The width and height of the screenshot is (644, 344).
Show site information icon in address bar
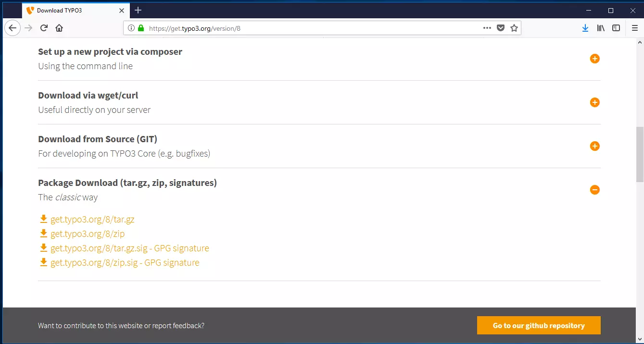click(x=131, y=28)
